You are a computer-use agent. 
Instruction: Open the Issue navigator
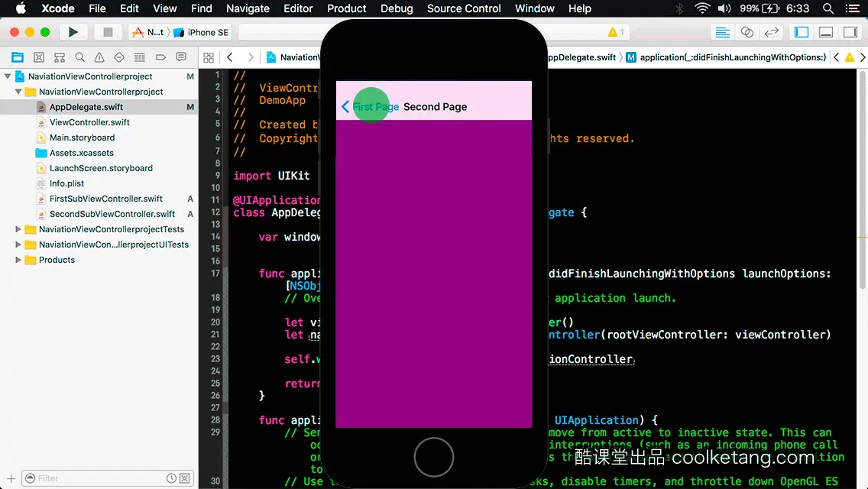pos(99,57)
